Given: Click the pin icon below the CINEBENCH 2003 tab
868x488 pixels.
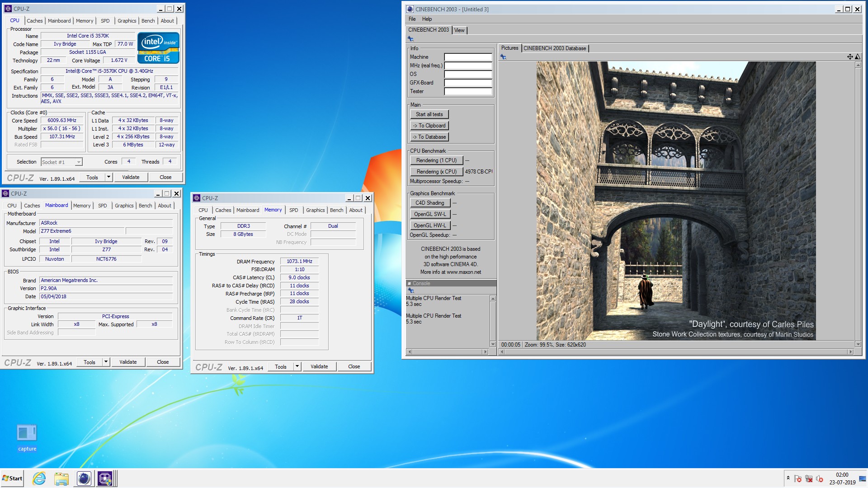Looking at the screenshot, I should pos(410,39).
